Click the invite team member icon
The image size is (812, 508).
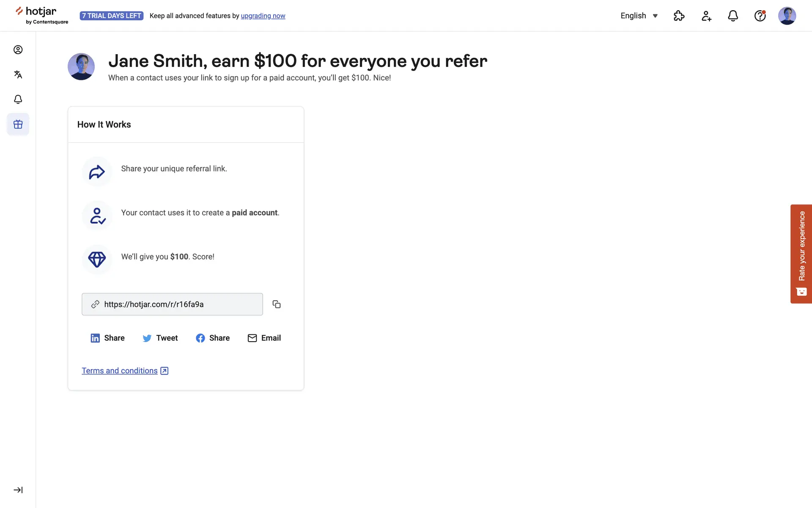pyautogui.click(x=706, y=16)
